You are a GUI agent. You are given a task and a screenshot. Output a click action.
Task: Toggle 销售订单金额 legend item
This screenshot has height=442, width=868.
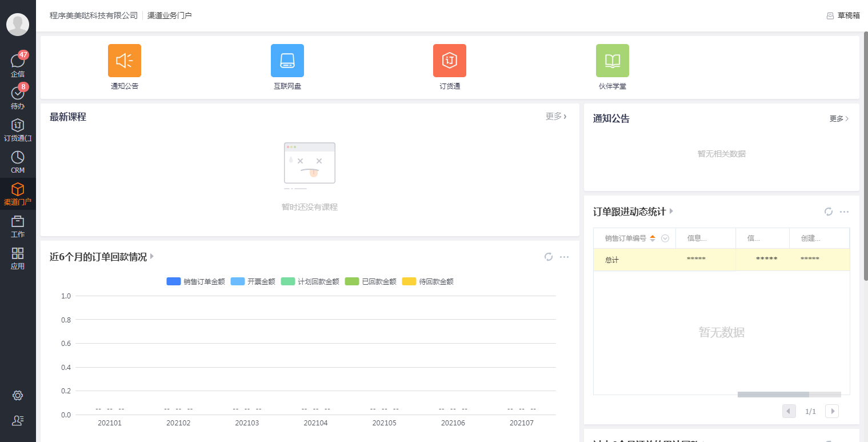[x=195, y=281]
